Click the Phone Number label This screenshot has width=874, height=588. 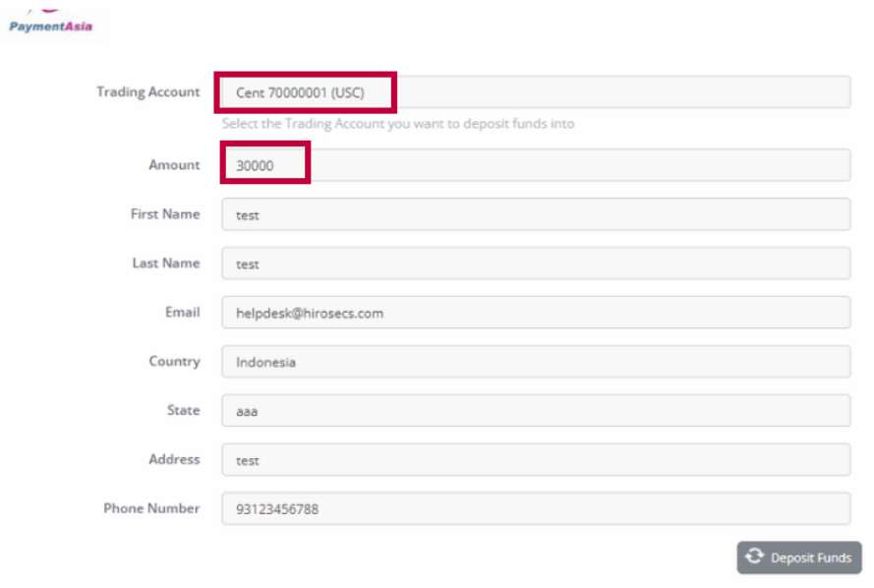coord(151,509)
